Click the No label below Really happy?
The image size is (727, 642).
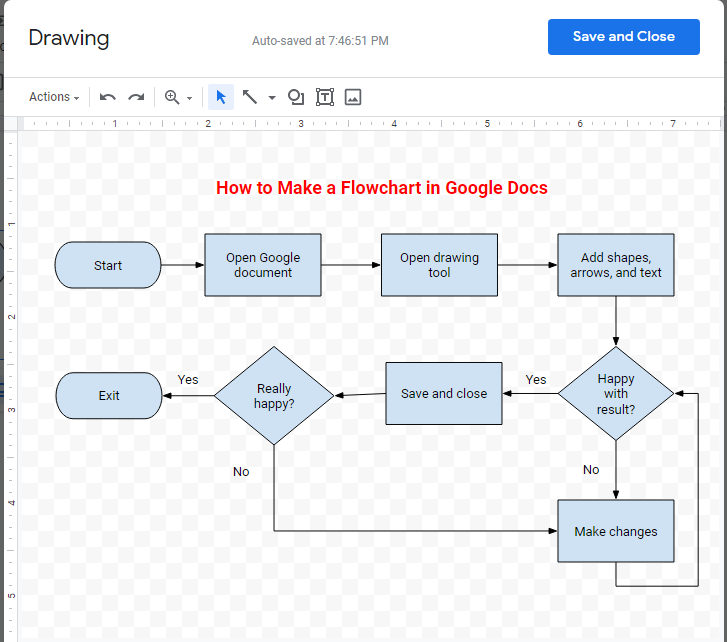point(241,472)
